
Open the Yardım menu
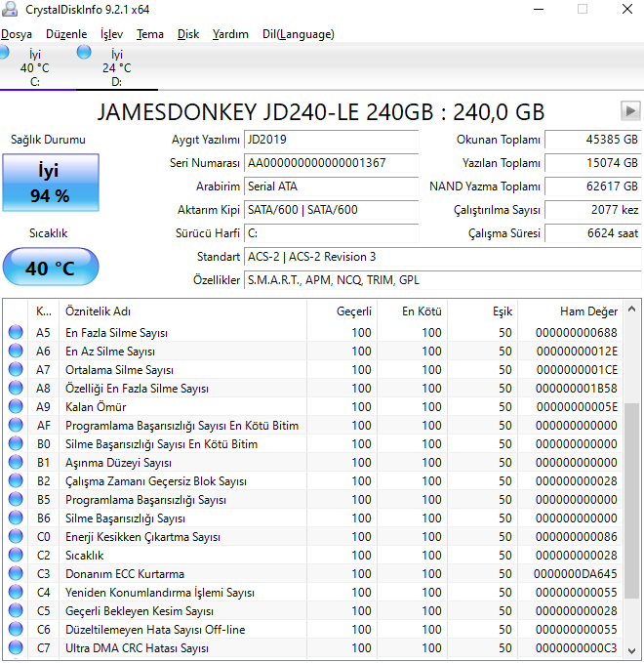coord(230,34)
